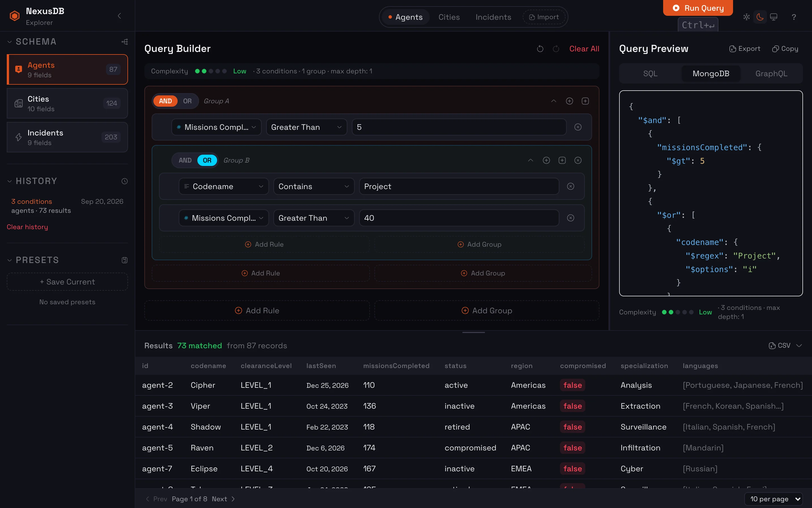Screen dimensions: 812x508
Task: Remove the Missions Completed greater than 5 rule
Action: coord(578,127)
